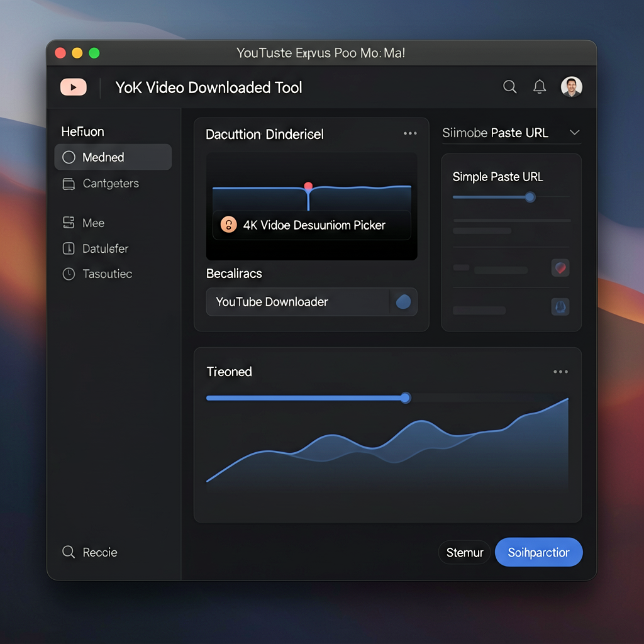Screen dimensions: 644x644
Task: Click the red shield icon in side panel
Action: [x=560, y=268]
